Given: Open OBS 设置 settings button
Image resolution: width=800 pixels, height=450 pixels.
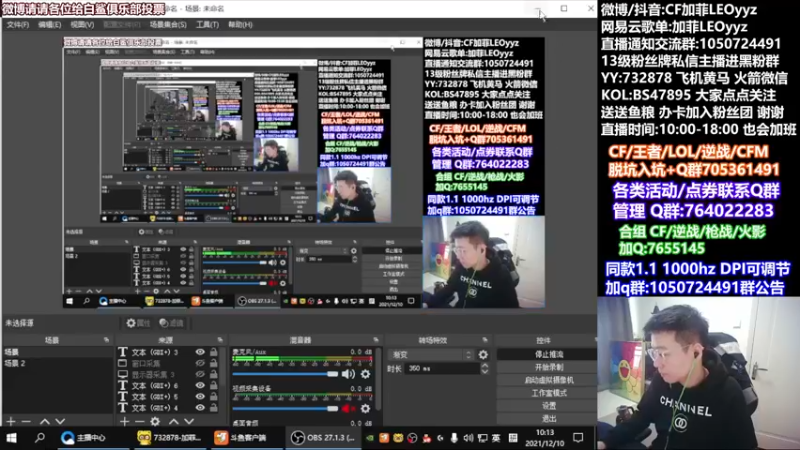Looking at the screenshot, I should click(548, 406).
